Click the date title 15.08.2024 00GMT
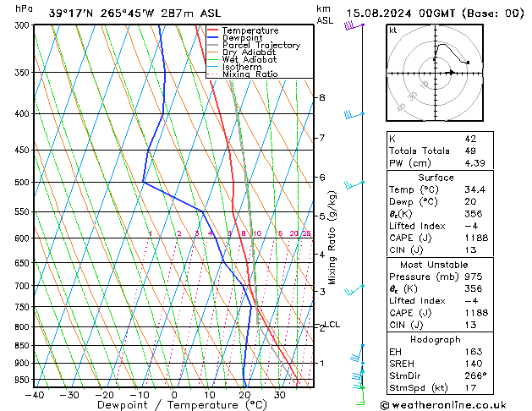The image size is (532, 411). pyautogui.click(x=433, y=14)
